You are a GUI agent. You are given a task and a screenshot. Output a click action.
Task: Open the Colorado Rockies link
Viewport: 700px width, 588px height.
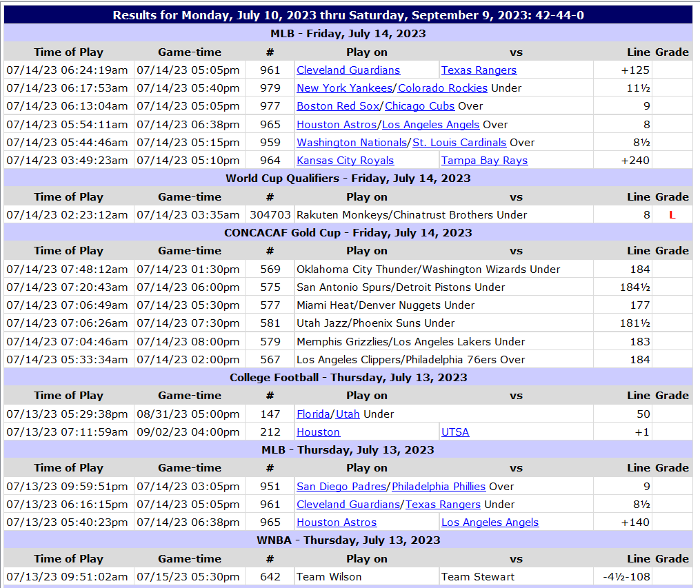click(442, 88)
